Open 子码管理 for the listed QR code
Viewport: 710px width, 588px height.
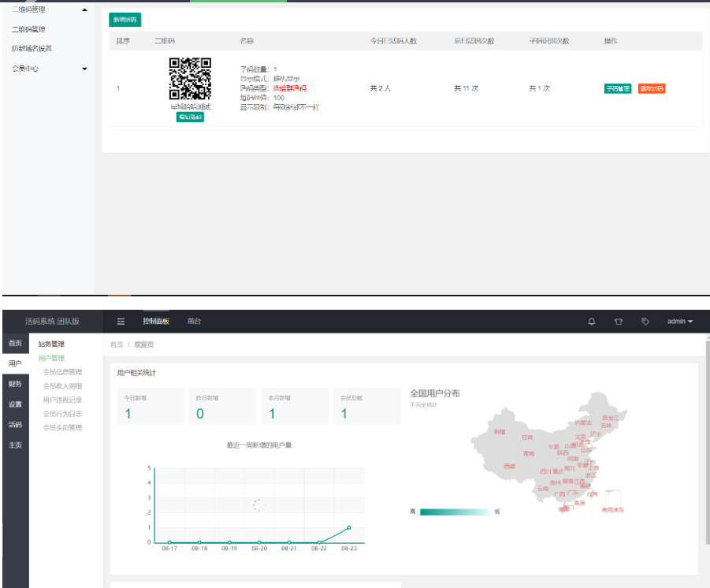point(618,88)
